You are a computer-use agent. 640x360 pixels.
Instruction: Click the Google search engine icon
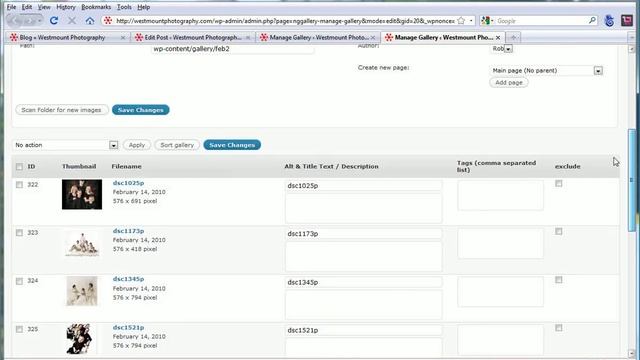[x=485, y=20]
